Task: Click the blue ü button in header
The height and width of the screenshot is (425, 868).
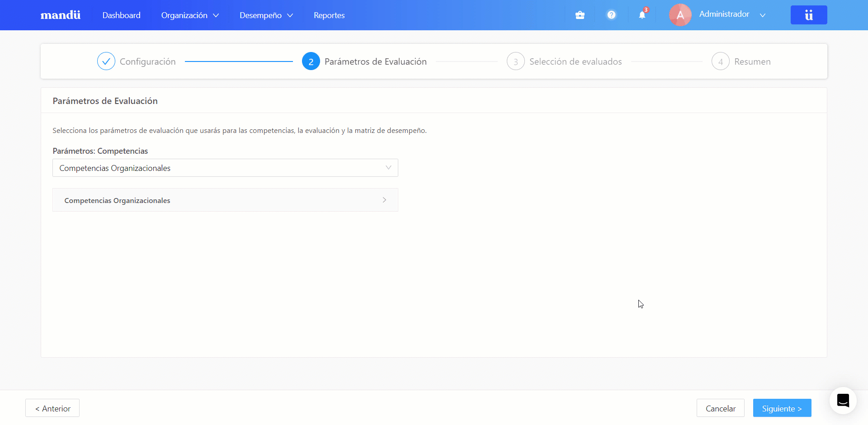Action: tap(809, 15)
